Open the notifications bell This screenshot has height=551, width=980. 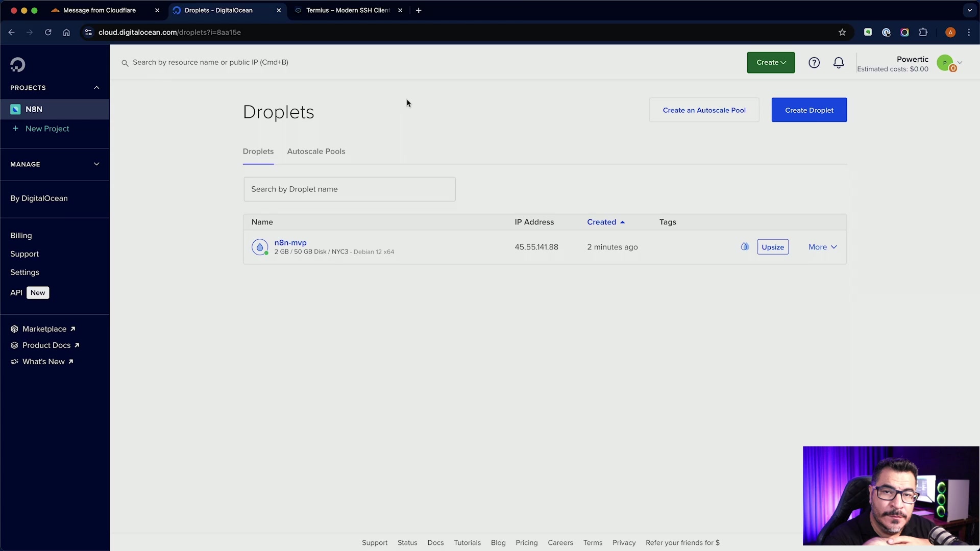839,63
